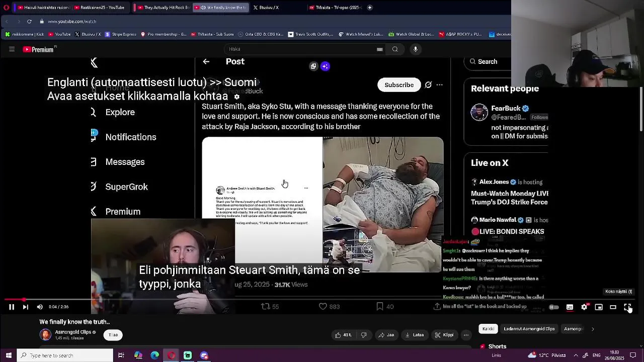Open more actions ellipsis under video
The width and height of the screenshot is (644, 362).
pyautogui.click(x=466, y=335)
